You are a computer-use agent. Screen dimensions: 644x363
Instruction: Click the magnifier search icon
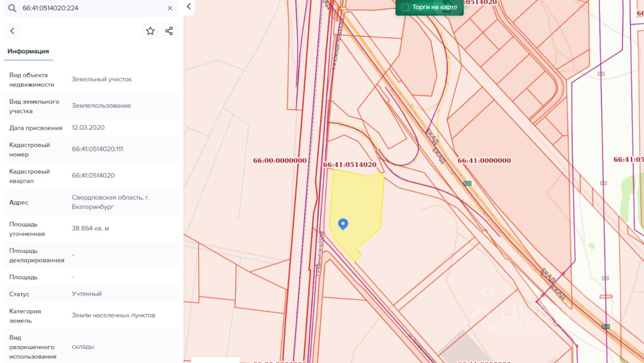pyautogui.click(x=12, y=9)
